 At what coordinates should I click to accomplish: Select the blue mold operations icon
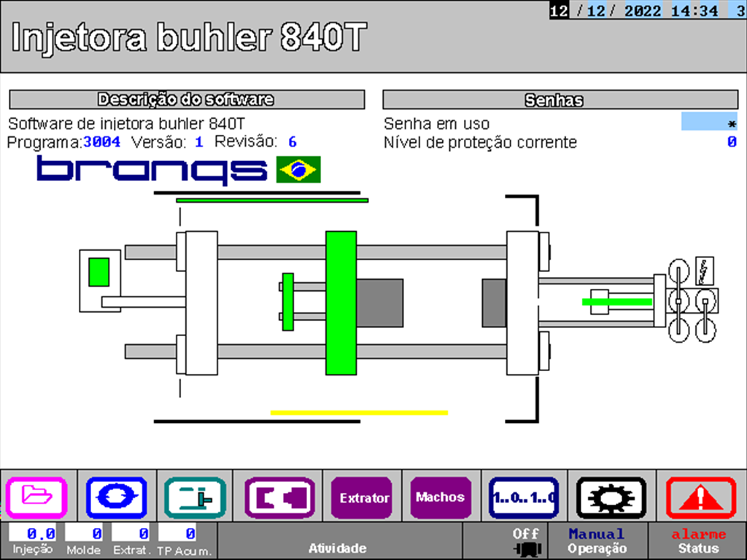(x=117, y=497)
